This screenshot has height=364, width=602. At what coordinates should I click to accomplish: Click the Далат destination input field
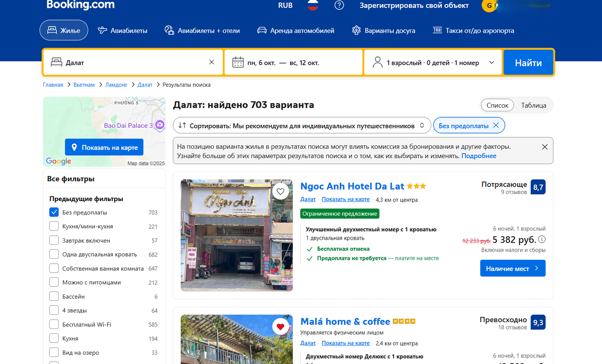(133, 63)
